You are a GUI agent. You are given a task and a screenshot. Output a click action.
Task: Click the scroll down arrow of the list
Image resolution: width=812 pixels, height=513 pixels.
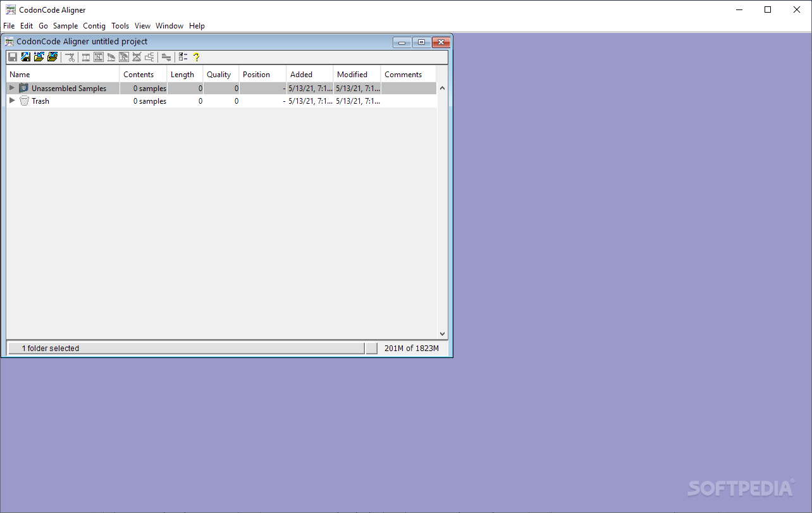pyautogui.click(x=442, y=334)
